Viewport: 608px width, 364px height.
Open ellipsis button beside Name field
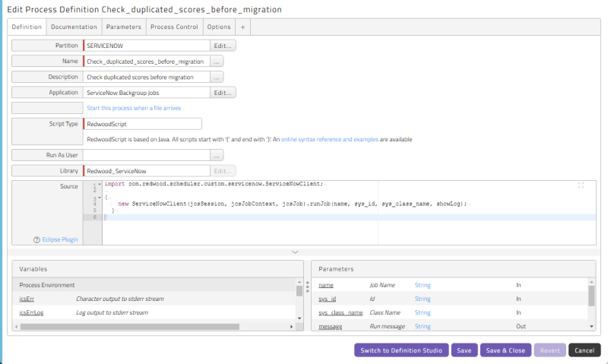(x=217, y=62)
